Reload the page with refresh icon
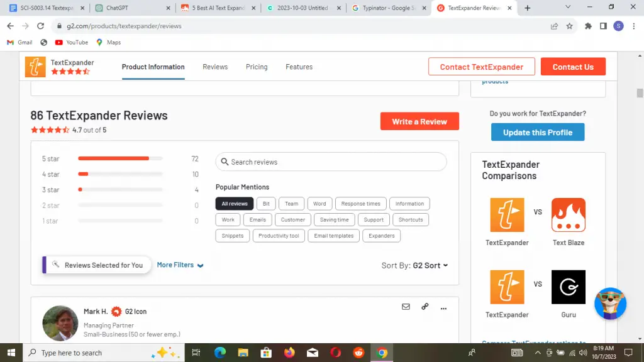Viewport: 644px width, 362px height. [x=40, y=26]
